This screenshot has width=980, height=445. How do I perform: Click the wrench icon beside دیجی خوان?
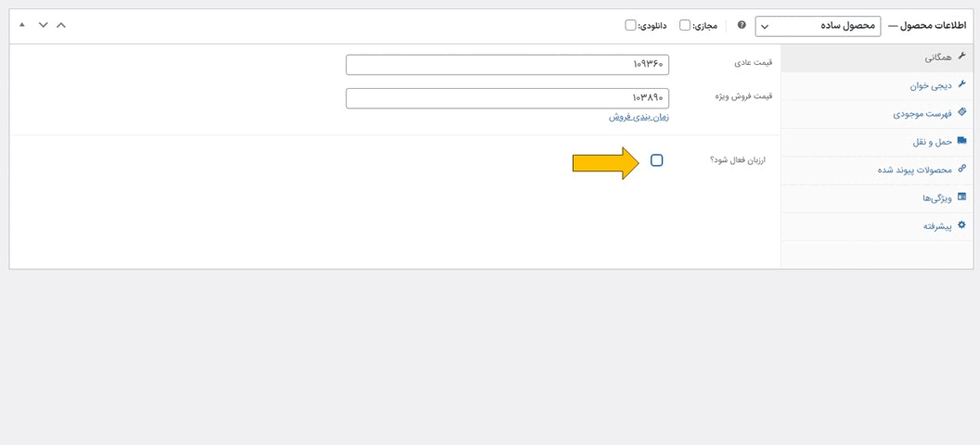point(961,84)
